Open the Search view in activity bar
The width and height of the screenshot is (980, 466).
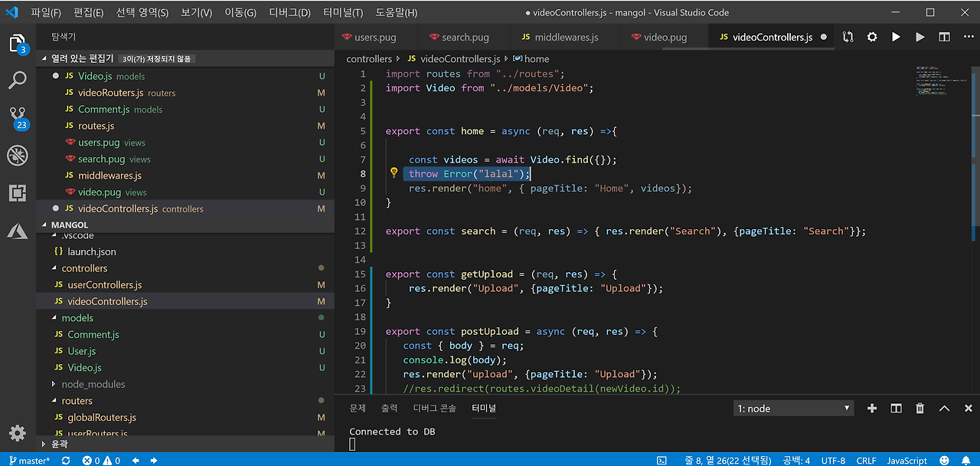(x=17, y=80)
